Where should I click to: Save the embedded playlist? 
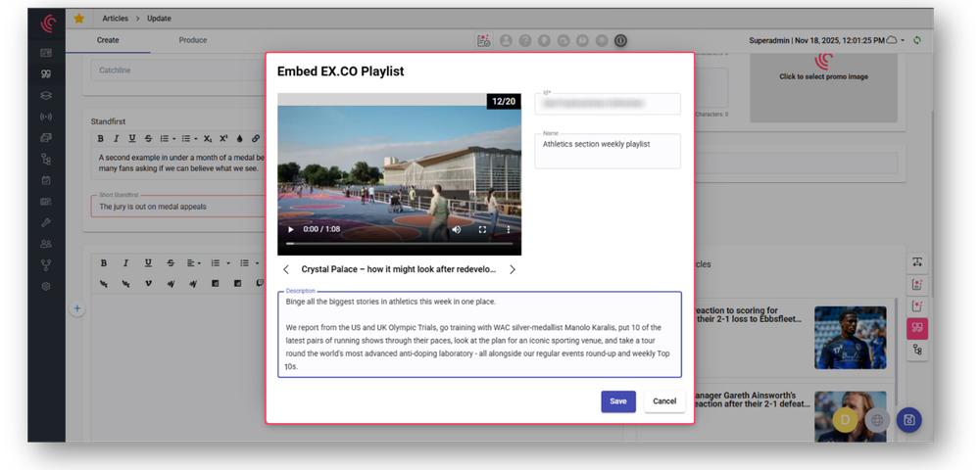pyautogui.click(x=618, y=401)
